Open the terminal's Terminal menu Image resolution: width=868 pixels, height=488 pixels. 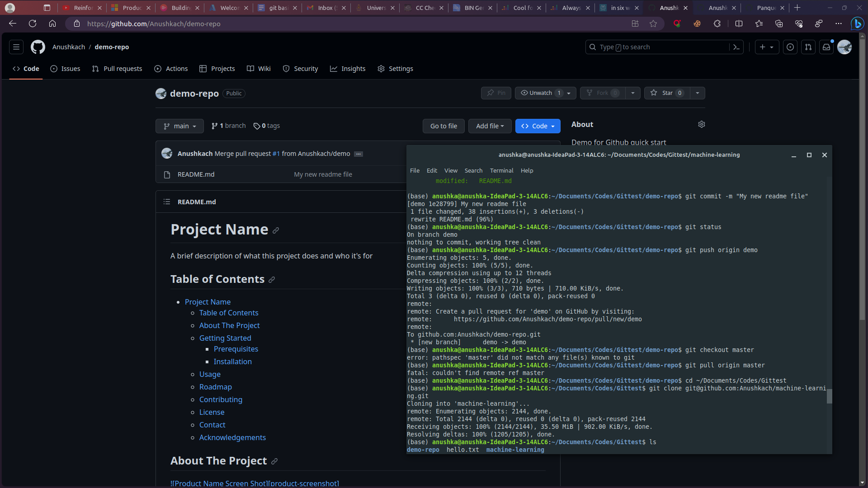click(501, 171)
